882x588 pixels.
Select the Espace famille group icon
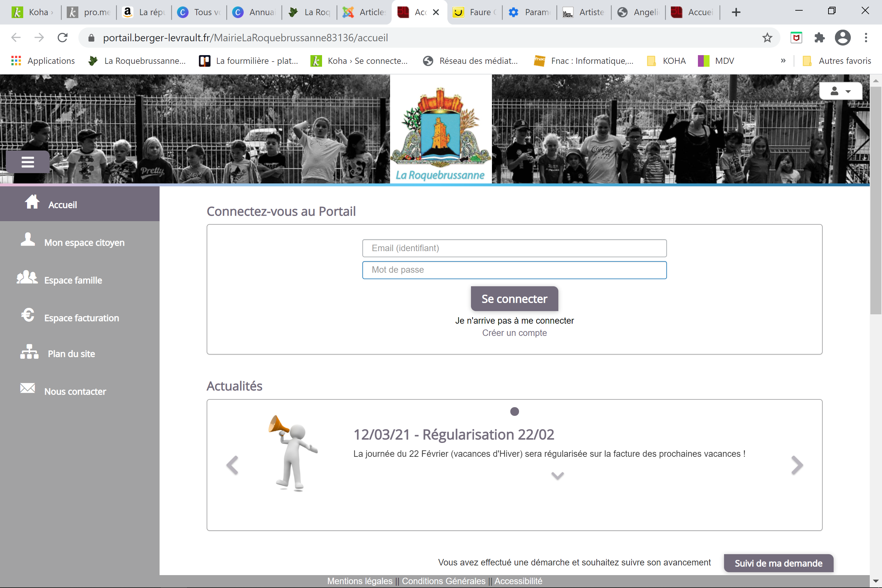pos(27,278)
